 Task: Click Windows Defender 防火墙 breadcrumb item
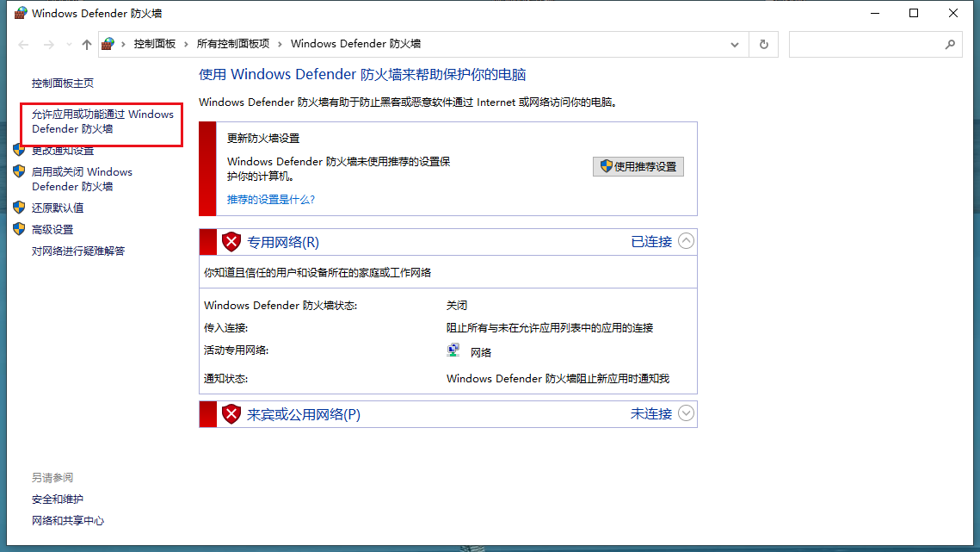(355, 44)
